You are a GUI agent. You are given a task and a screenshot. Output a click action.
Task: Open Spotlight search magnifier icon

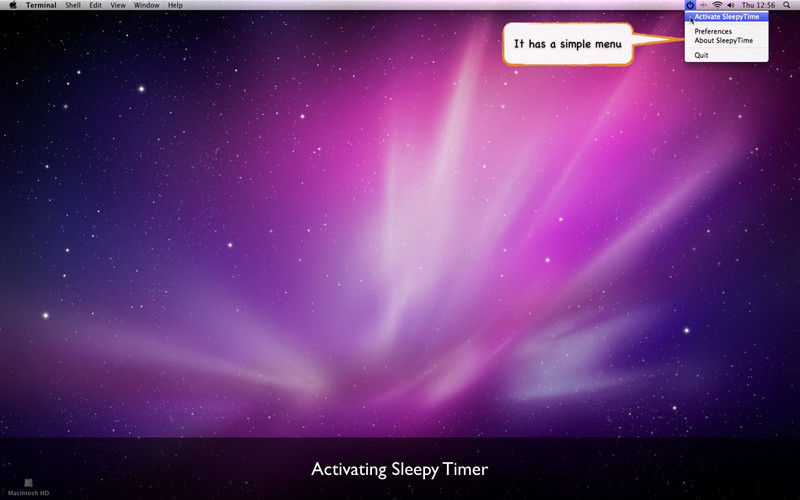(786, 5)
